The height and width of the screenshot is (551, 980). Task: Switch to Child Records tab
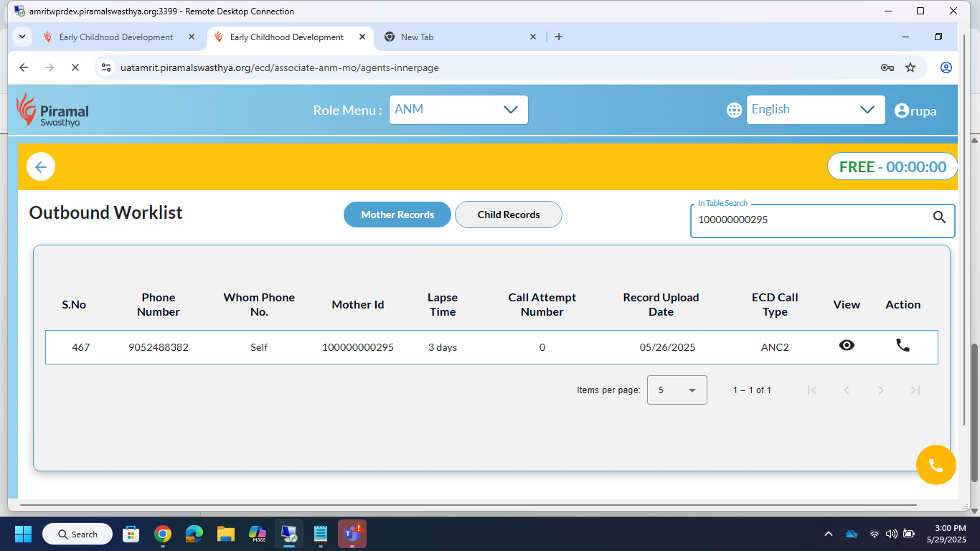[x=509, y=215]
